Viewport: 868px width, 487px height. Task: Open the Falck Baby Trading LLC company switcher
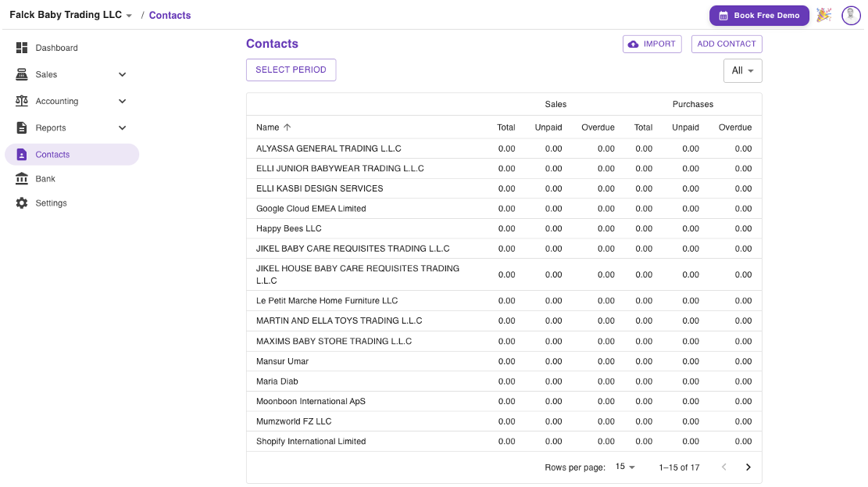tap(70, 15)
